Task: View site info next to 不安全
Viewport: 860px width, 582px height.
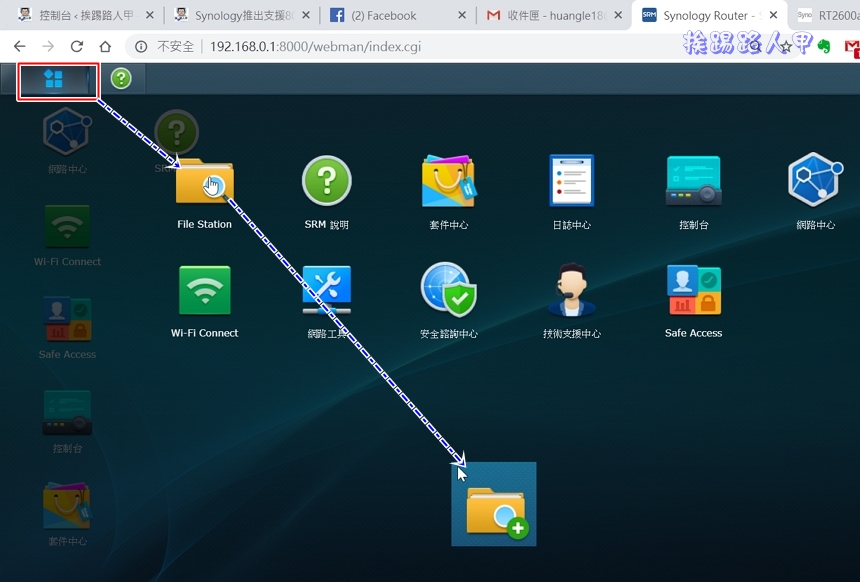Action: pyautogui.click(x=141, y=47)
